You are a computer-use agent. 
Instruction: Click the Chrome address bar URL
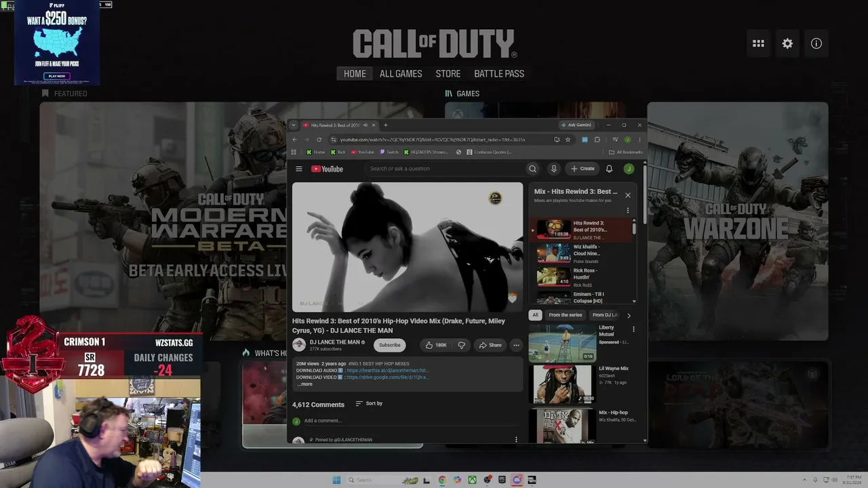tap(433, 140)
